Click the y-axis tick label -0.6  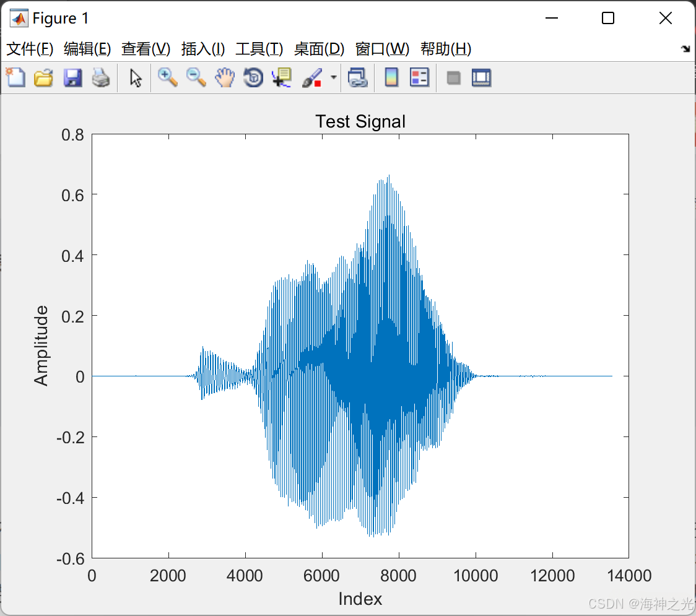pos(70,559)
